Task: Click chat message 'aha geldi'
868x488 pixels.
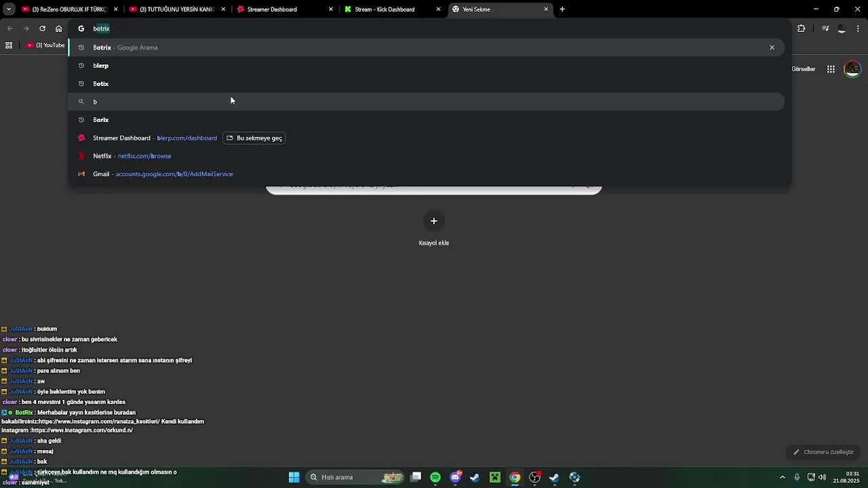Action: click(49, 441)
